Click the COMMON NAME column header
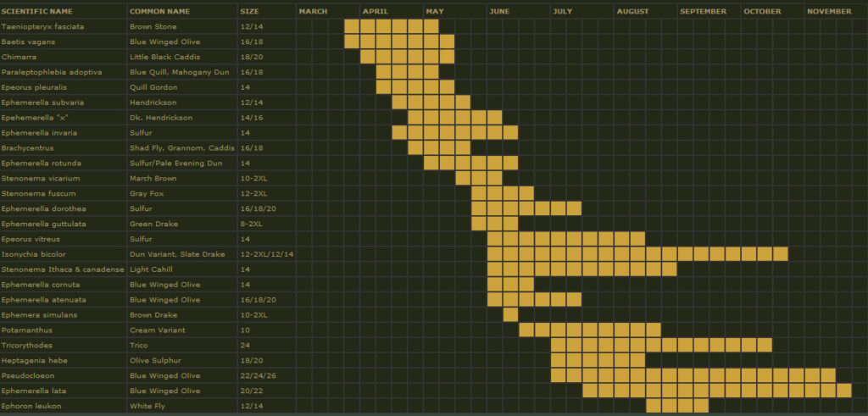The image size is (868, 416). pyautogui.click(x=159, y=11)
